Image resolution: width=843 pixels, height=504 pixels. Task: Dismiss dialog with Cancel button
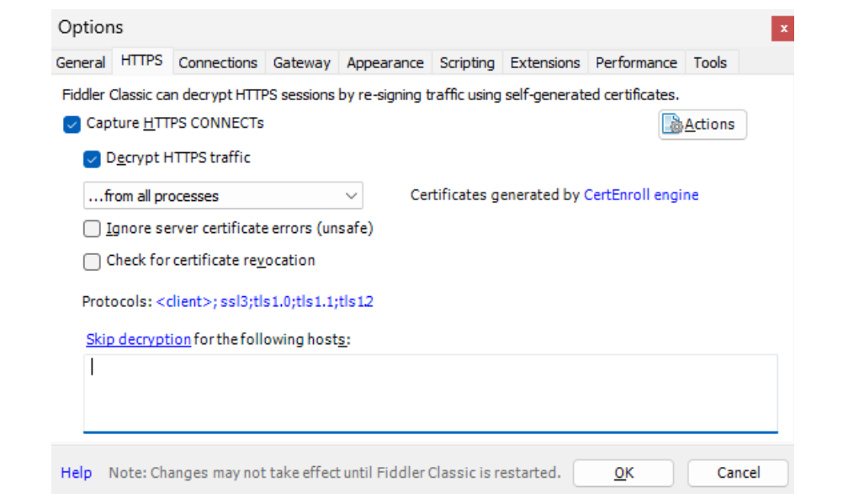[x=738, y=473]
